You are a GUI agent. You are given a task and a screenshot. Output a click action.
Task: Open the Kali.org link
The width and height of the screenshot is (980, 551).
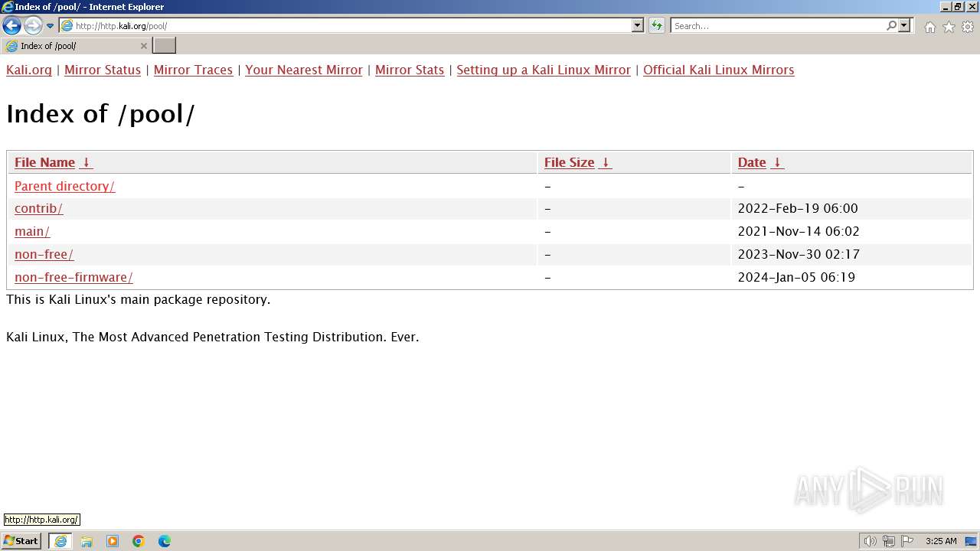click(x=29, y=70)
